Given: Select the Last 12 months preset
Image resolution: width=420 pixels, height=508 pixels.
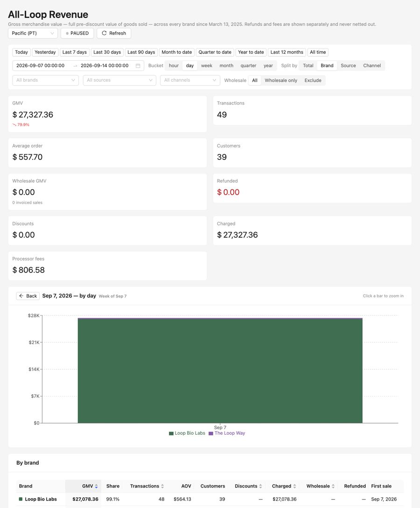Looking at the screenshot, I should [x=287, y=52].
